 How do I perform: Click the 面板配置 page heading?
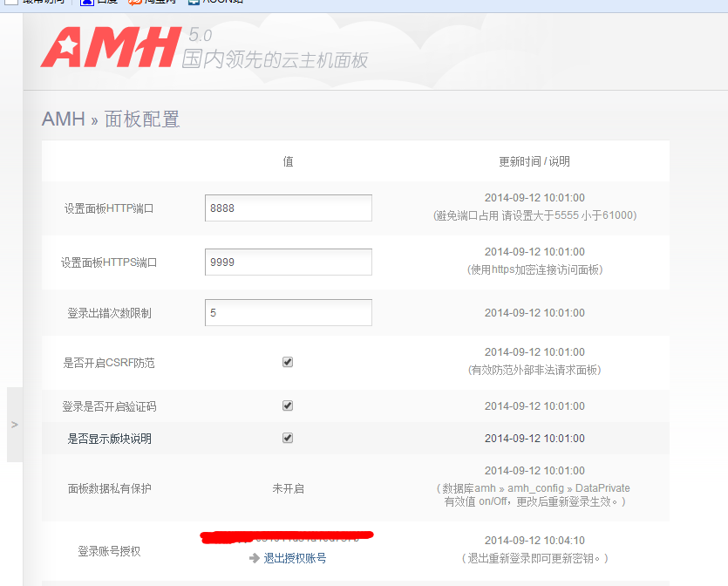pyautogui.click(x=142, y=119)
